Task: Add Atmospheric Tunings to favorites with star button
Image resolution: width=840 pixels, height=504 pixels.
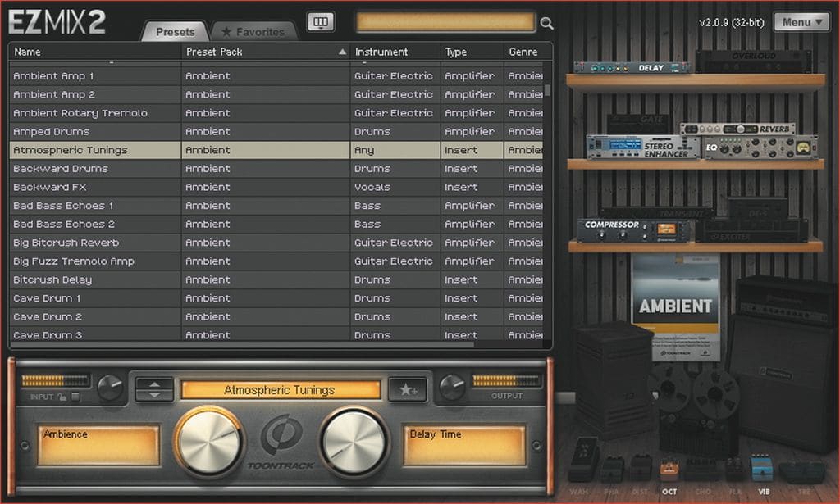Action: pyautogui.click(x=408, y=389)
